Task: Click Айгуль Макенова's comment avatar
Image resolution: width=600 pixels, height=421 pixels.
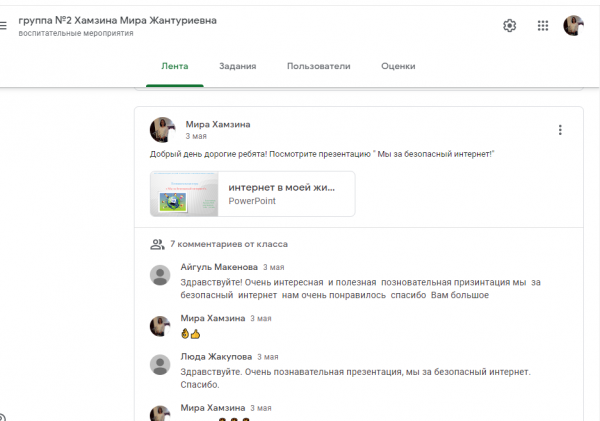Action: [159, 275]
